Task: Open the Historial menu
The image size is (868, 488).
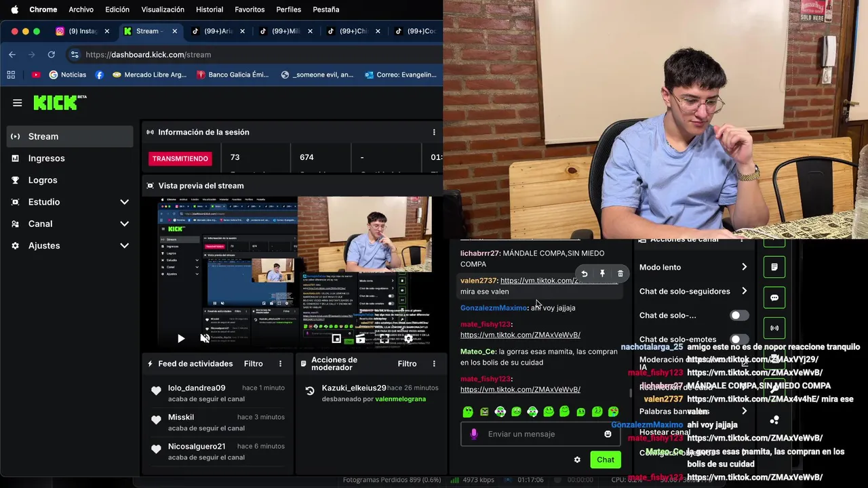Action: pyautogui.click(x=210, y=9)
